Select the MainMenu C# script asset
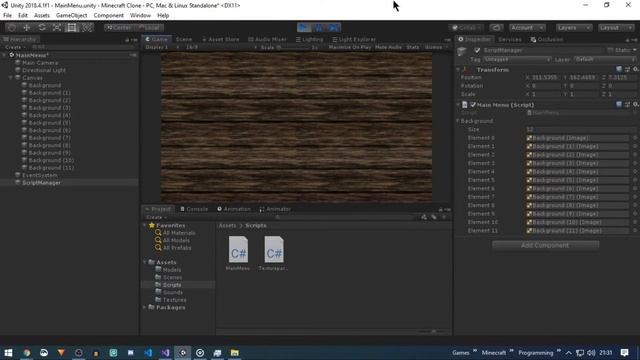This screenshot has width=640, height=360. (x=238, y=253)
